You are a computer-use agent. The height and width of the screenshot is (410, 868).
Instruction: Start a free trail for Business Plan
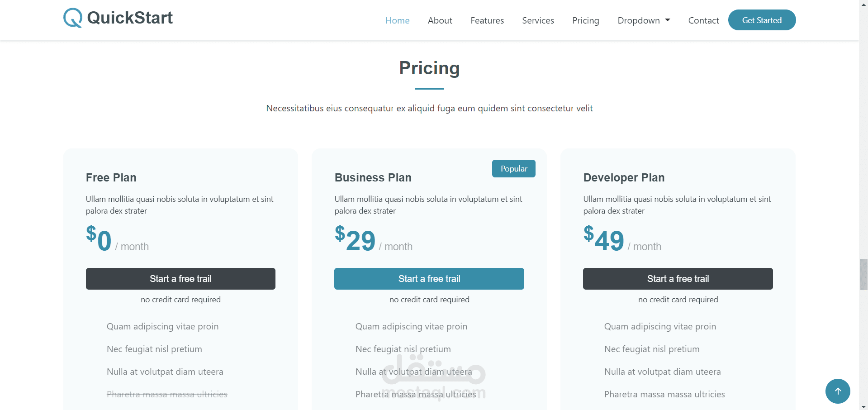tap(429, 279)
